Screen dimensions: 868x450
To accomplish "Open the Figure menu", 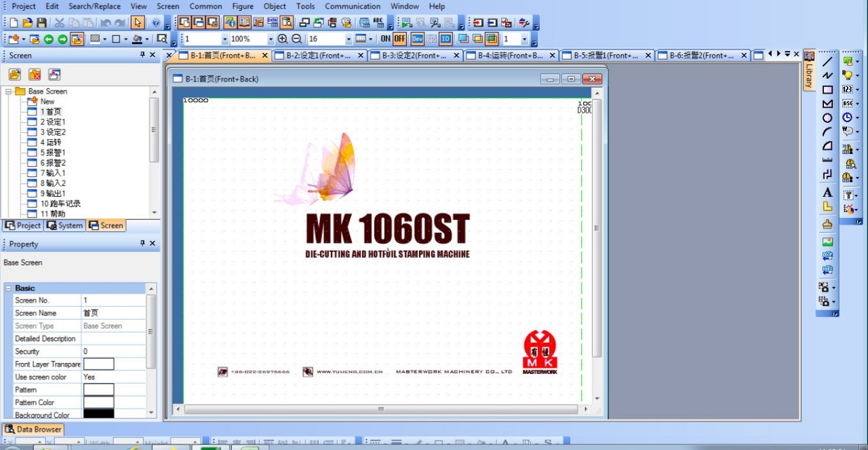I will [243, 6].
